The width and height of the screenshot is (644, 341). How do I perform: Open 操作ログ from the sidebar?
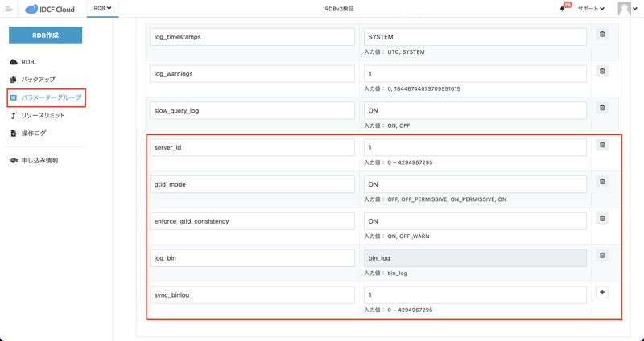point(34,134)
